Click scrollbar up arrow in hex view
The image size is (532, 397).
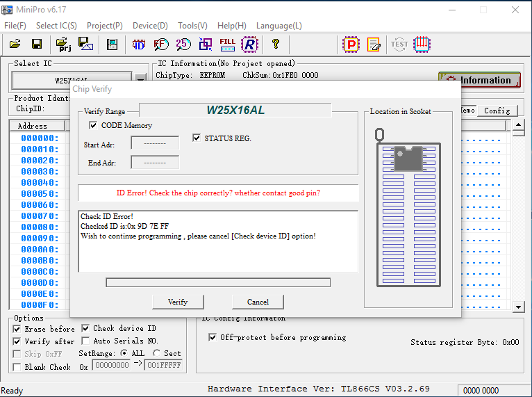[x=518, y=124]
